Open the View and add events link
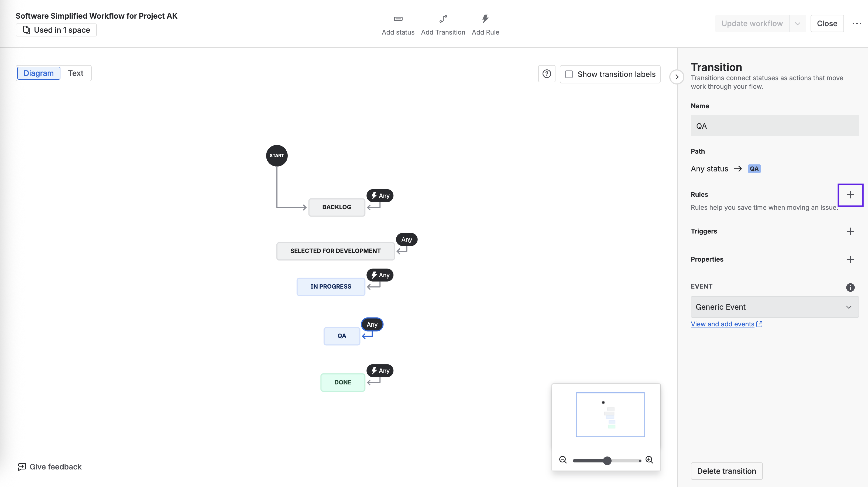Viewport: 868px width, 487px height. pyautogui.click(x=722, y=324)
